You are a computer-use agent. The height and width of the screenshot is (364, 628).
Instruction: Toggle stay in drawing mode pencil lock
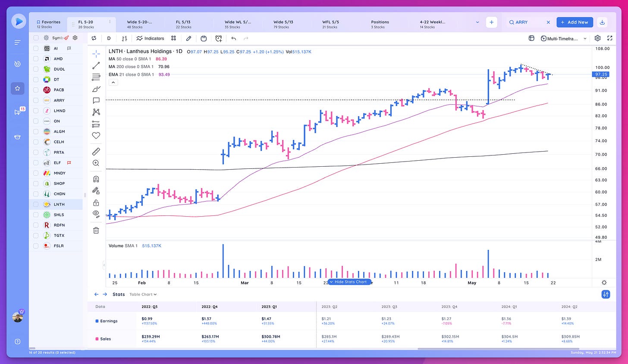[96, 190]
